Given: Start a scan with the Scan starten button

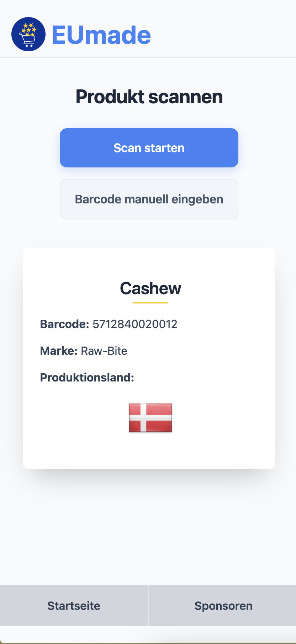Looking at the screenshot, I should 149,147.
